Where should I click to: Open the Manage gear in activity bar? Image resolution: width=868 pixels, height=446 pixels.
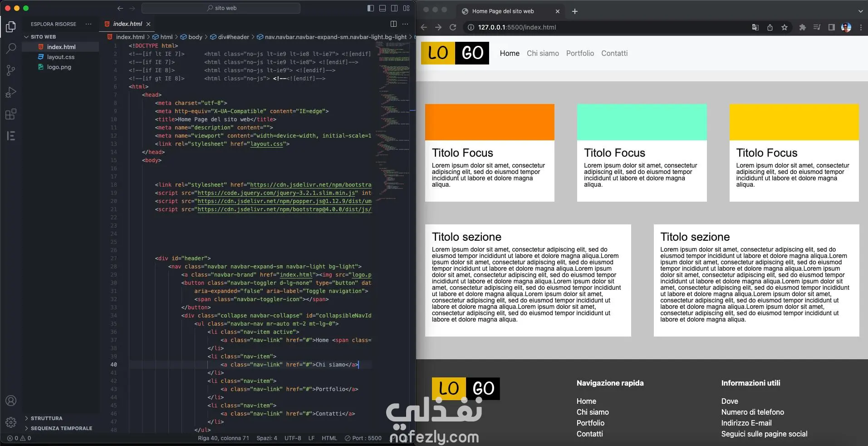point(11,422)
